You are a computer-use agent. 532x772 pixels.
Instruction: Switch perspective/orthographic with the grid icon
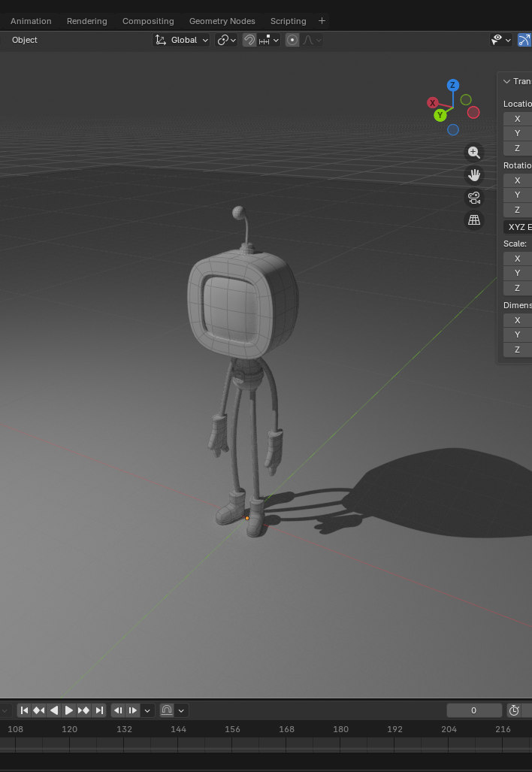[x=473, y=220]
